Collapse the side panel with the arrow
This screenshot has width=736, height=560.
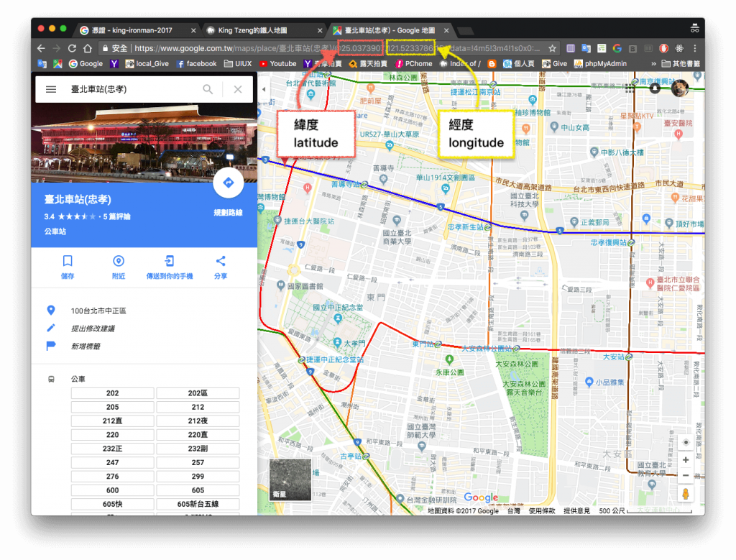tap(263, 89)
